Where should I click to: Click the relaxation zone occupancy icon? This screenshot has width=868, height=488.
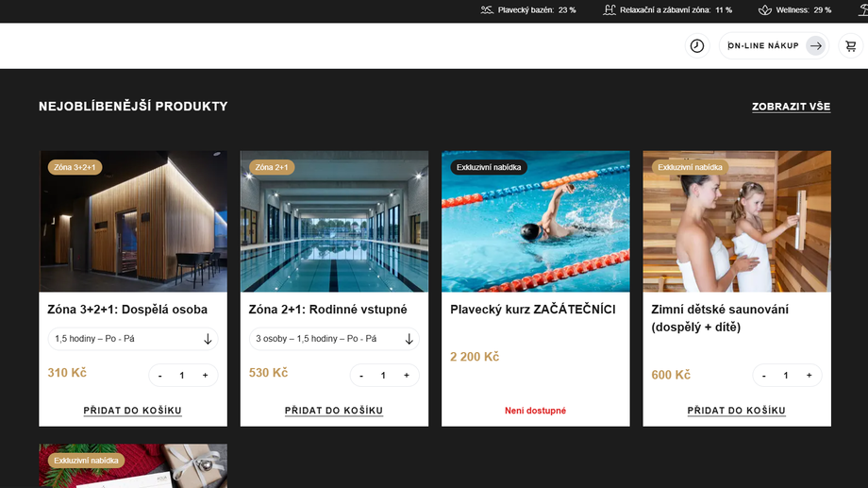click(609, 10)
